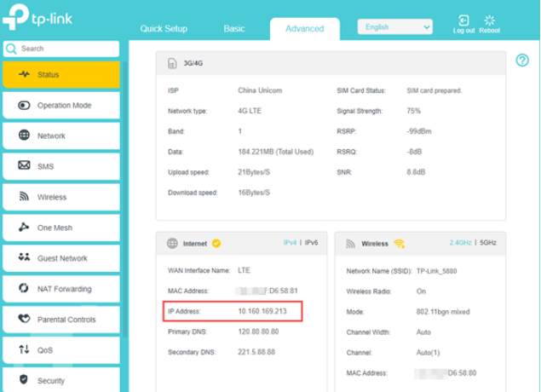This screenshot has height=392, width=541.
Task: Show 5GHz wireless details
Action: tap(488, 243)
